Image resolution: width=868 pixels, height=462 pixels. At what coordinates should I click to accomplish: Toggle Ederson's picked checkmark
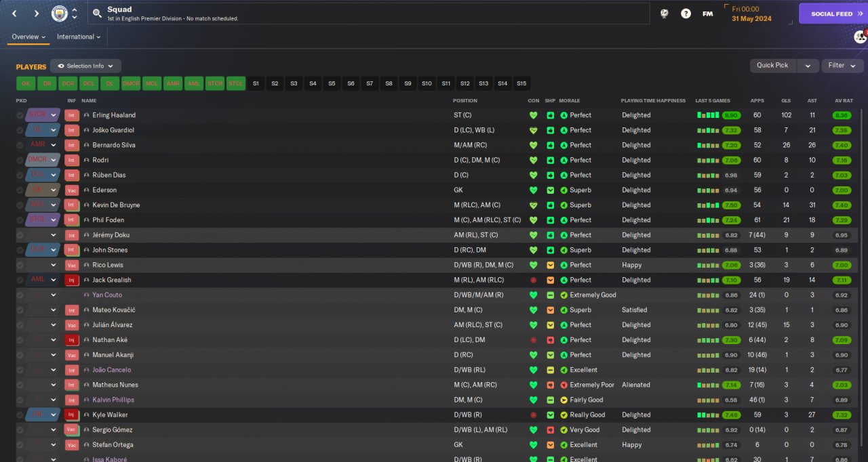[x=20, y=190]
